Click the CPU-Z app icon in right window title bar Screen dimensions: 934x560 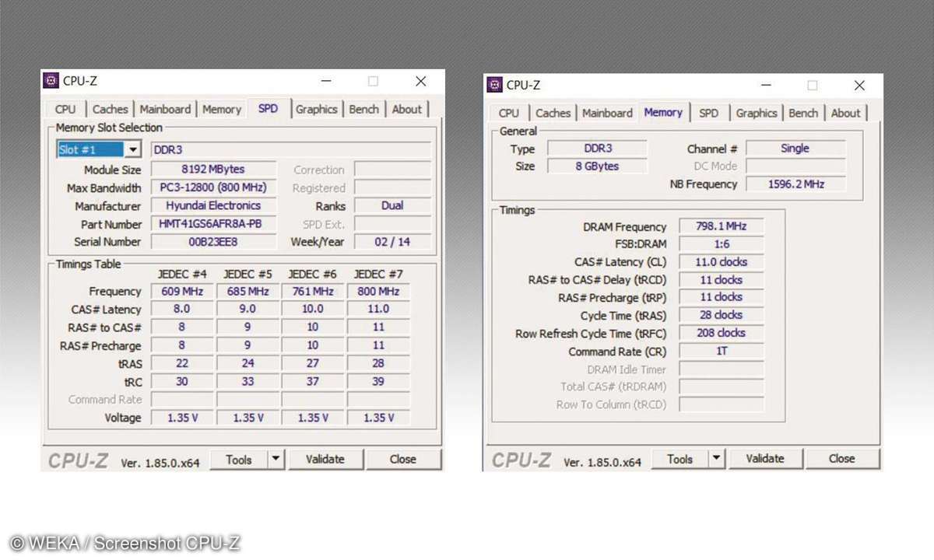[494, 85]
